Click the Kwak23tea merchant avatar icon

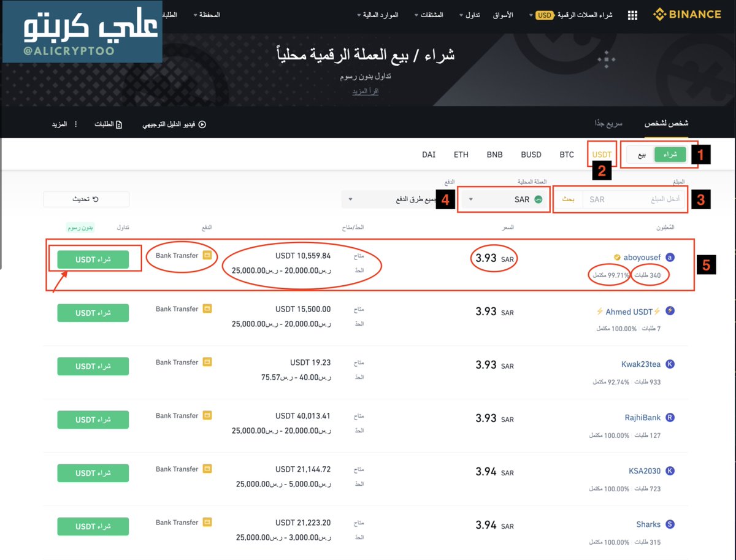point(670,364)
